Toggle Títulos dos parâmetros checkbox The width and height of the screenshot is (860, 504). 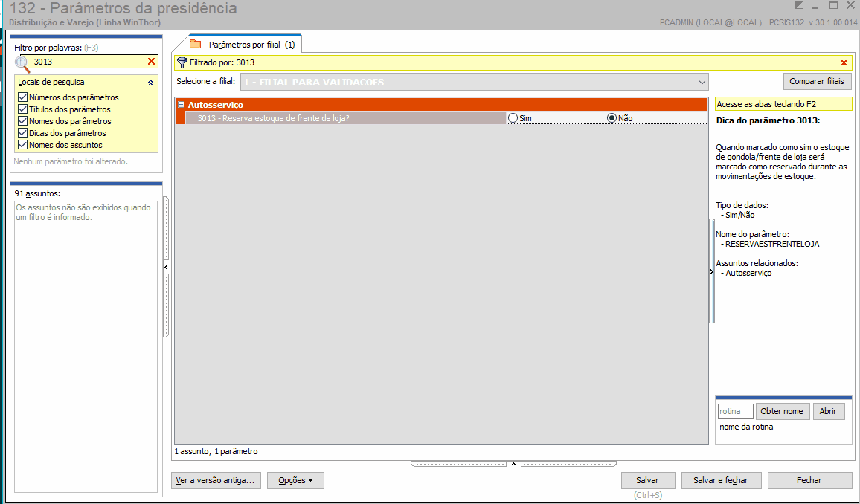(22, 109)
